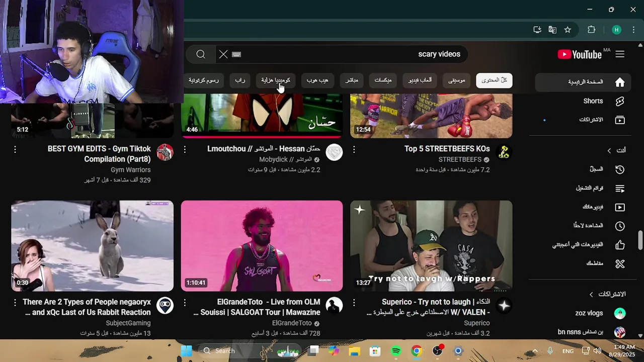The width and height of the screenshot is (644, 362).
Task: Show hidden system tray icons chevron
Action: (x=535, y=351)
